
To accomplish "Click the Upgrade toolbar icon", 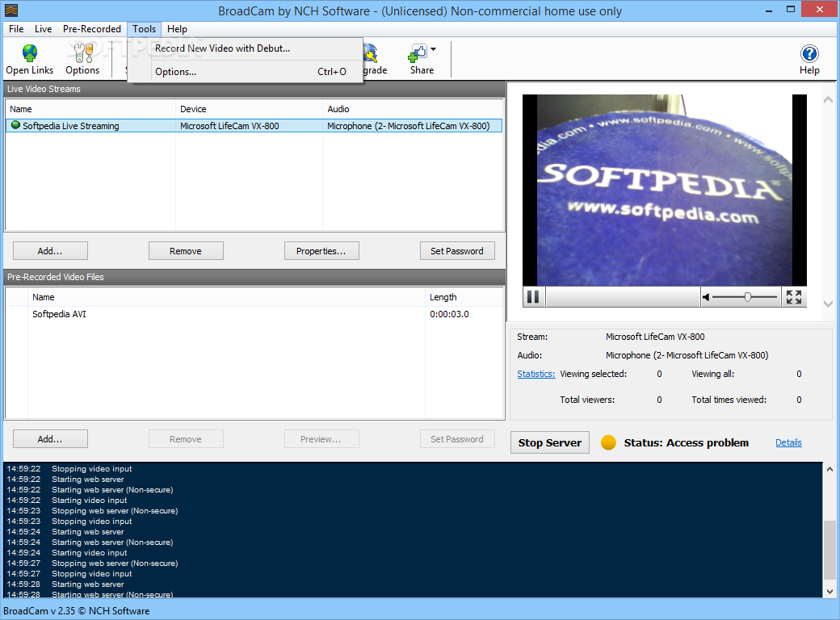I will [x=373, y=59].
